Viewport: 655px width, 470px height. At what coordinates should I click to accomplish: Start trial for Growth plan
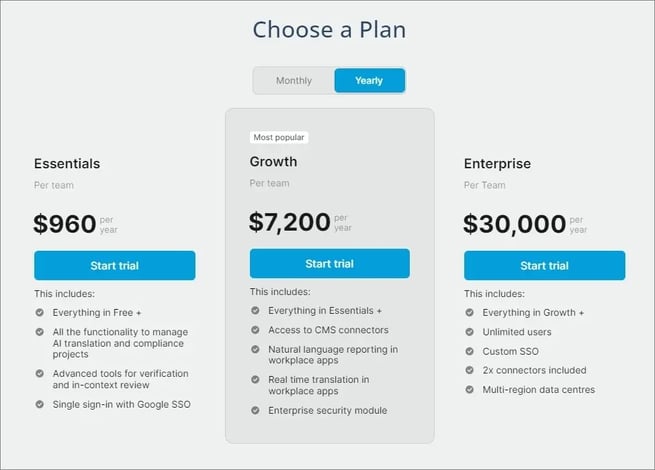click(330, 264)
